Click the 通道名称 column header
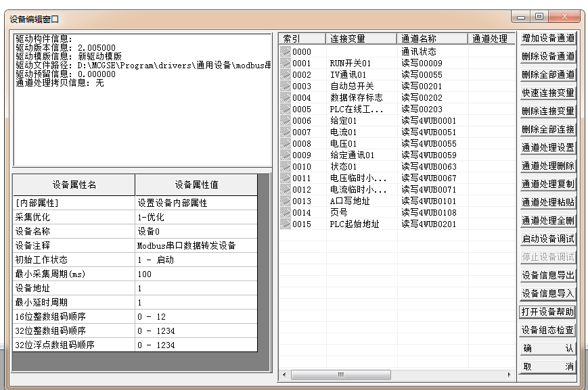This screenshot has width=588, height=390. point(432,39)
